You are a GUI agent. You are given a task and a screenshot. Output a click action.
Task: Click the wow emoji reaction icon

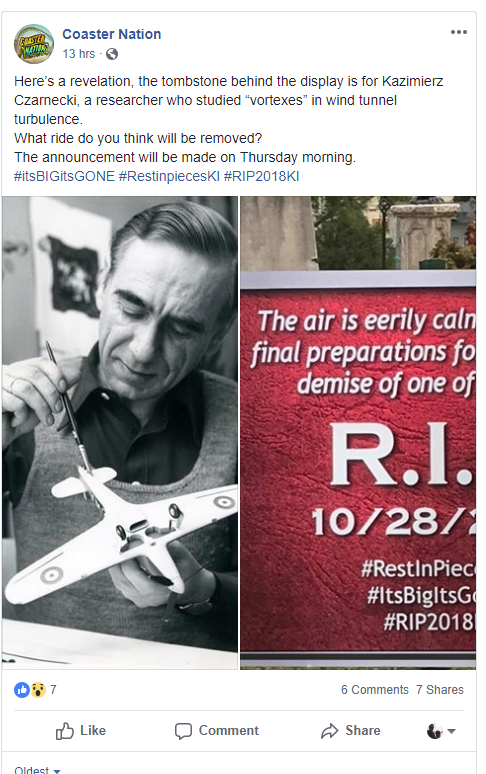(38, 690)
